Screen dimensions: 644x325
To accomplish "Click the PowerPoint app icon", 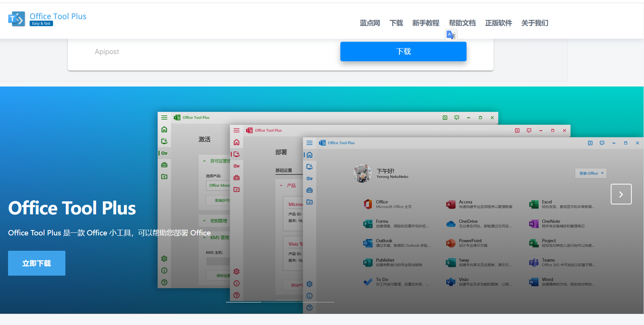I will point(451,243).
